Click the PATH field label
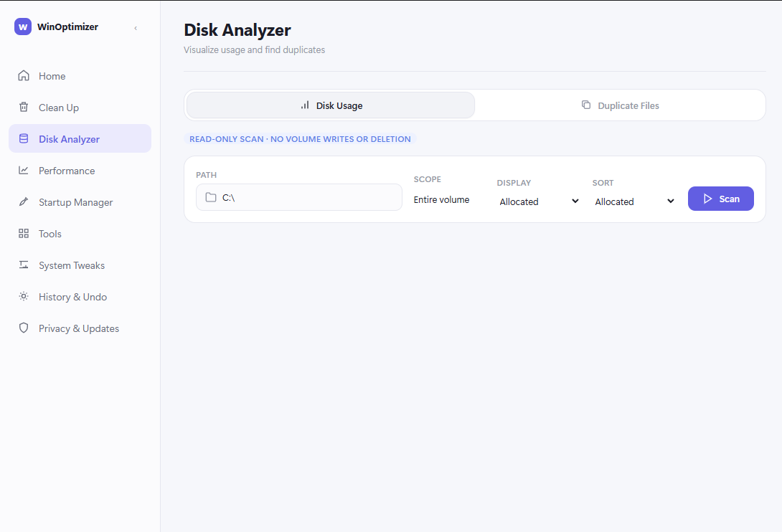This screenshot has height=532, width=782. click(x=207, y=175)
